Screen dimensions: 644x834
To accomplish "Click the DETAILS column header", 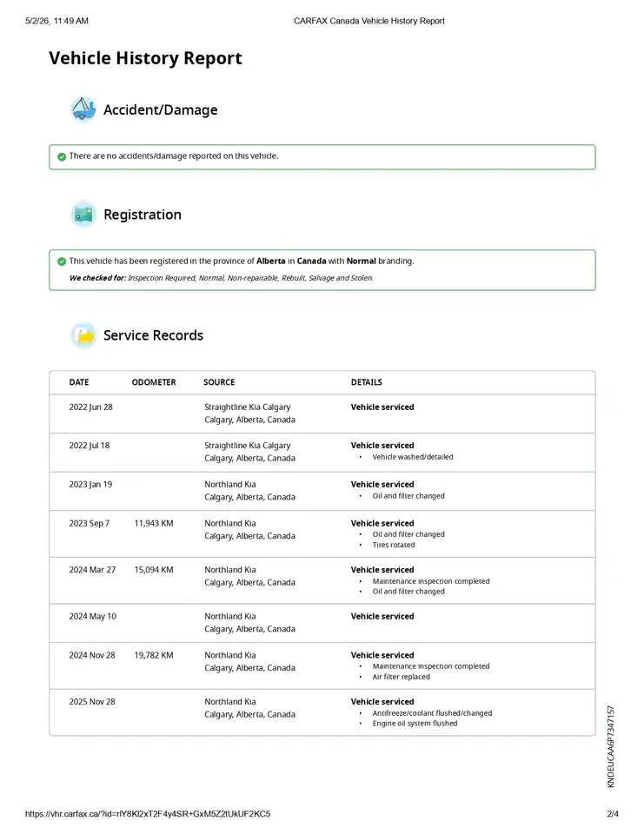I will (366, 382).
